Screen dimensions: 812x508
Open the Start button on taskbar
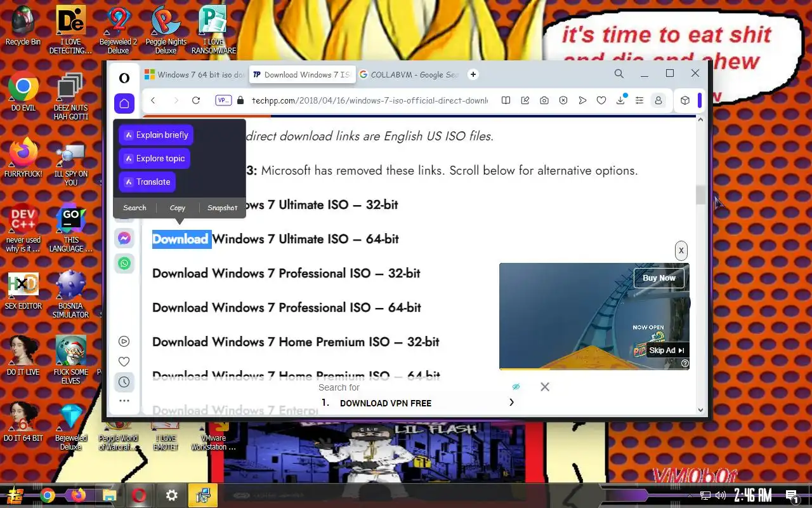click(15, 496)
